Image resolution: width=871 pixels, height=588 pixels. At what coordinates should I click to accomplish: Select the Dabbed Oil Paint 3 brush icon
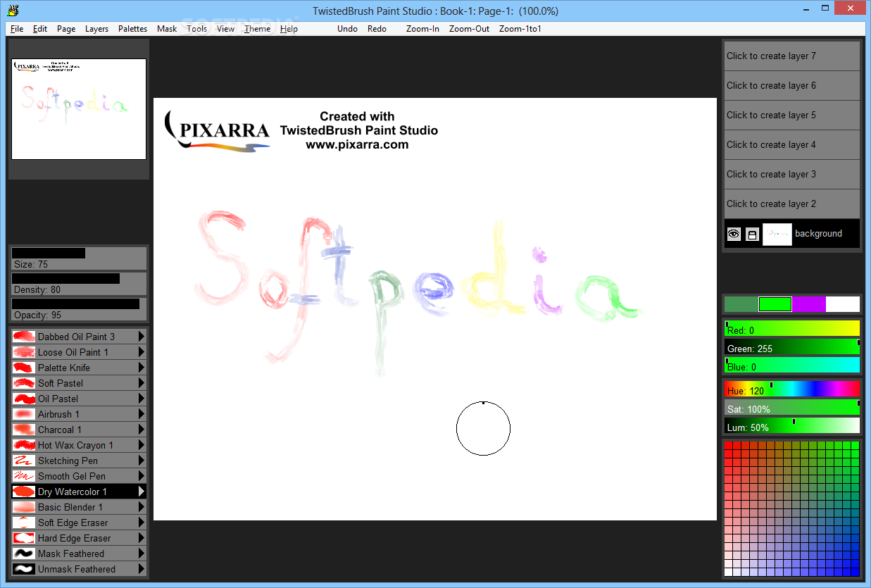pos(24,337)
